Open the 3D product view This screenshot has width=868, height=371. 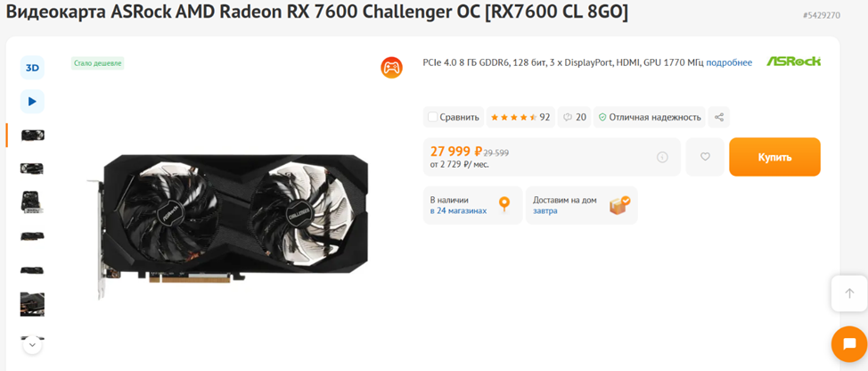click(32, 68)
